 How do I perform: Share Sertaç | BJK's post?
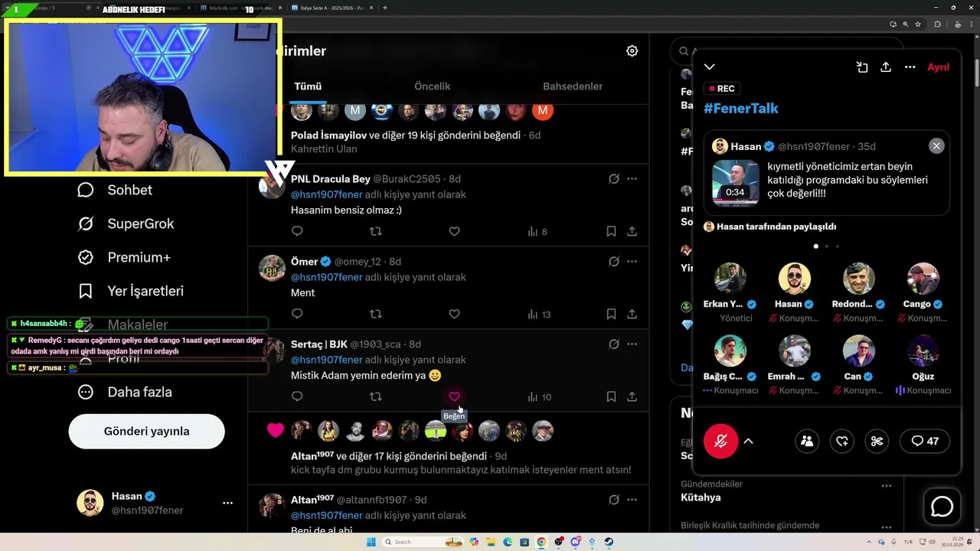632,396
